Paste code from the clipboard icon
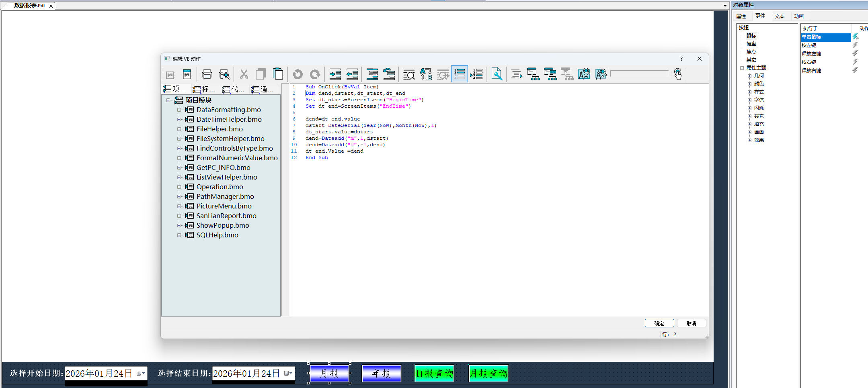Image resolution: width=868 pixels, height=388 pixels. [x=277, y=74]
